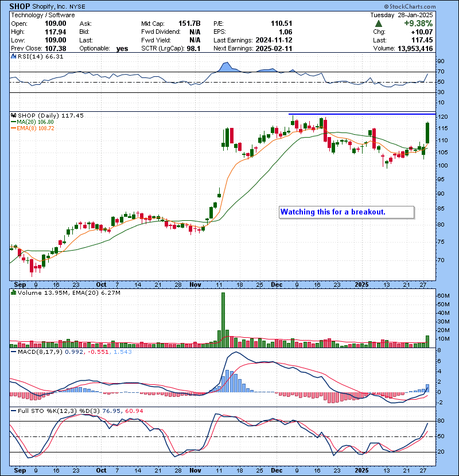Click the volume bars icon beside Volume 13.95M
This screenshot has height=476, width=459.
click(13, 292)
